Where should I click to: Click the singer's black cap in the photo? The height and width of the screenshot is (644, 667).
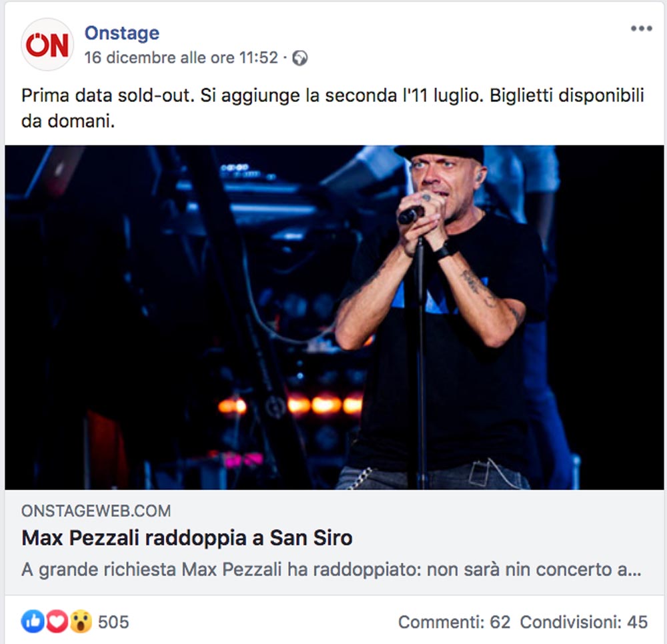tap(440, 154)
